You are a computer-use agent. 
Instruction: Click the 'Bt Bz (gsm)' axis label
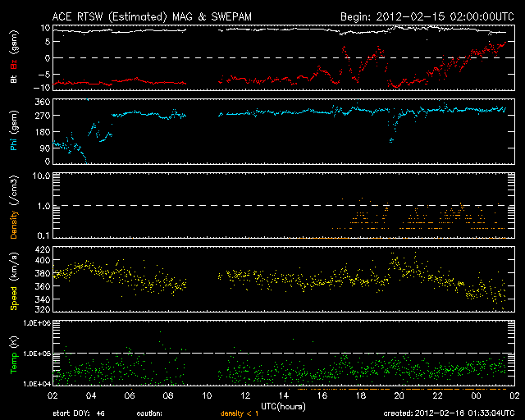14,57
